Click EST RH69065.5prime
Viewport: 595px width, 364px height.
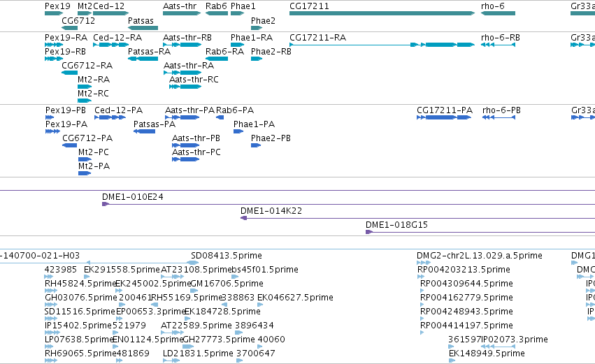tap(80, 354)
